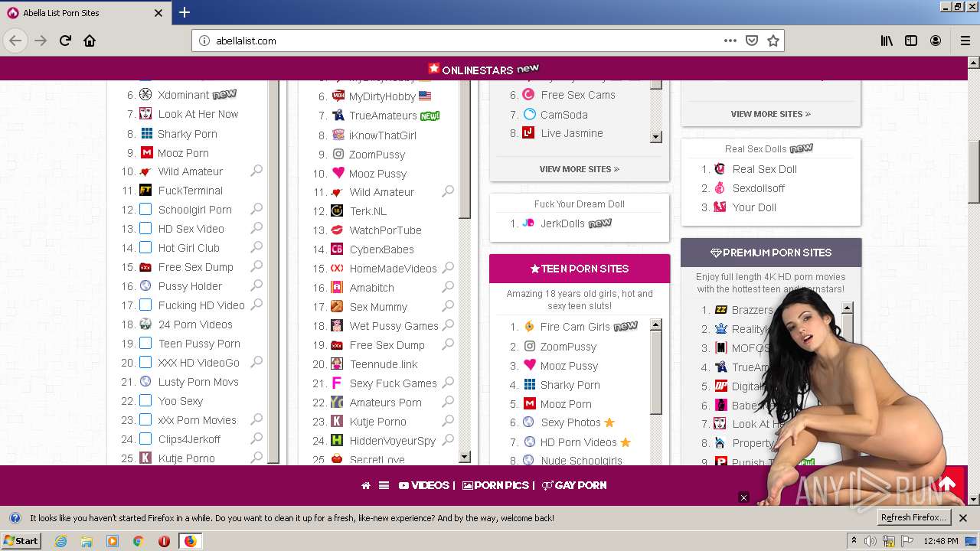The height and width of the screenshot is (551, 980).
Task: Click the Live Jasmine site icon
Action: (528, 133)
